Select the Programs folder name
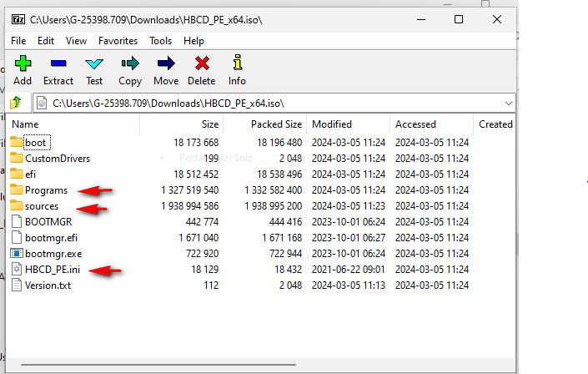This screenshot has width=588, height=374. [46, 190]
